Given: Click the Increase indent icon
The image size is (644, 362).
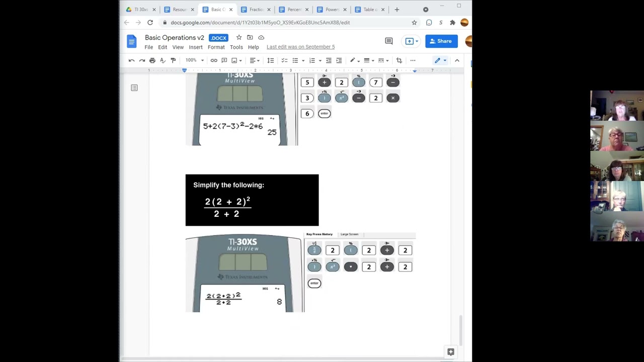Looking at the screenshot, I should (x=339, y=60).
